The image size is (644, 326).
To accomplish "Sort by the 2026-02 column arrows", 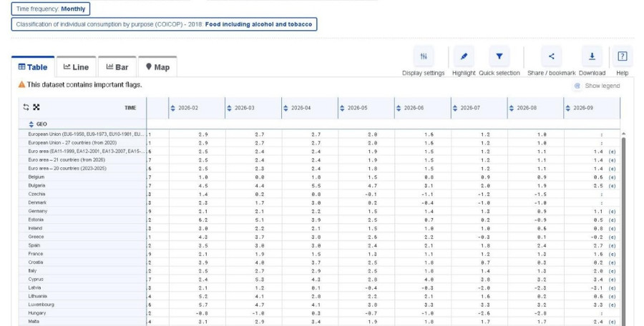I will 172,108.
